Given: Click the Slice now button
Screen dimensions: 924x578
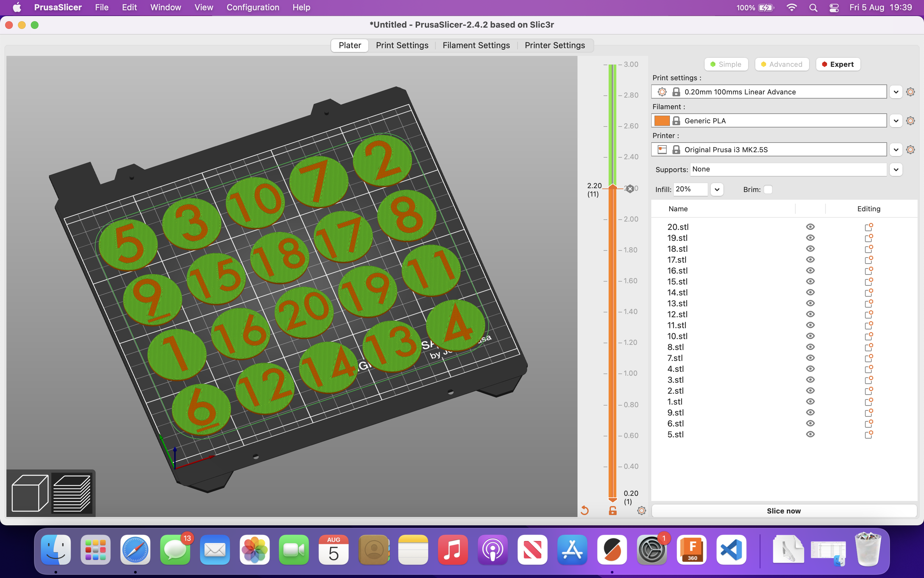Looking at the screenshot, I should point(784,511).
